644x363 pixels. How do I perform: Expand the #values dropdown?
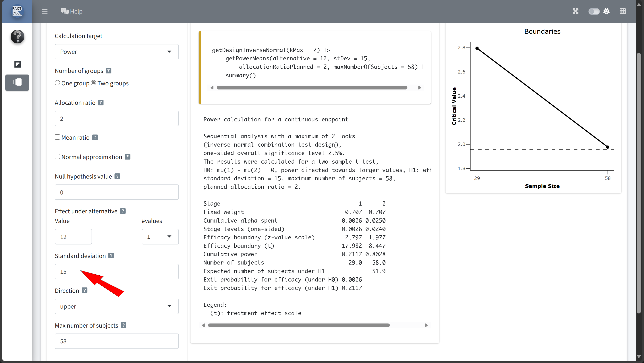[x=160, y=237]
